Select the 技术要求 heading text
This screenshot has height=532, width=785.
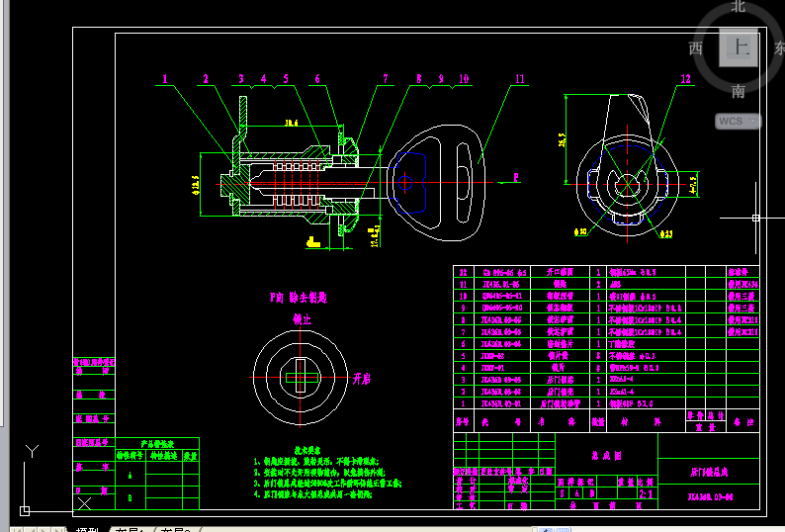tap(307, 450)
